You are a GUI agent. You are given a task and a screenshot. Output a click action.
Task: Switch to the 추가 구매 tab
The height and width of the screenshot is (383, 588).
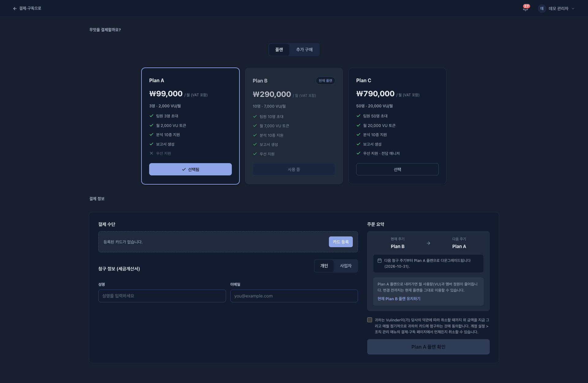pos(304,50)
